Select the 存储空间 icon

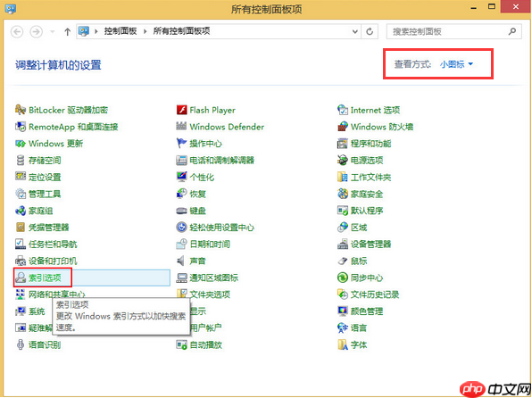pyautogui.click(x=21, y=160)
